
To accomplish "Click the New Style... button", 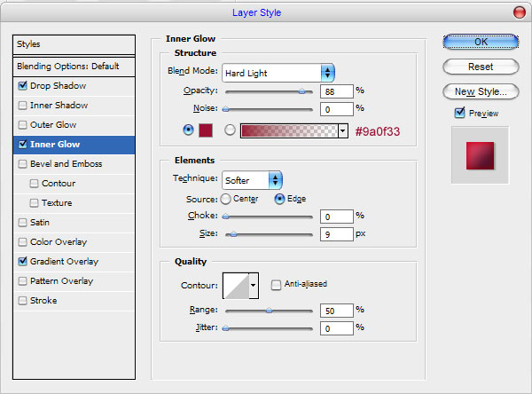I will [480, 91].
